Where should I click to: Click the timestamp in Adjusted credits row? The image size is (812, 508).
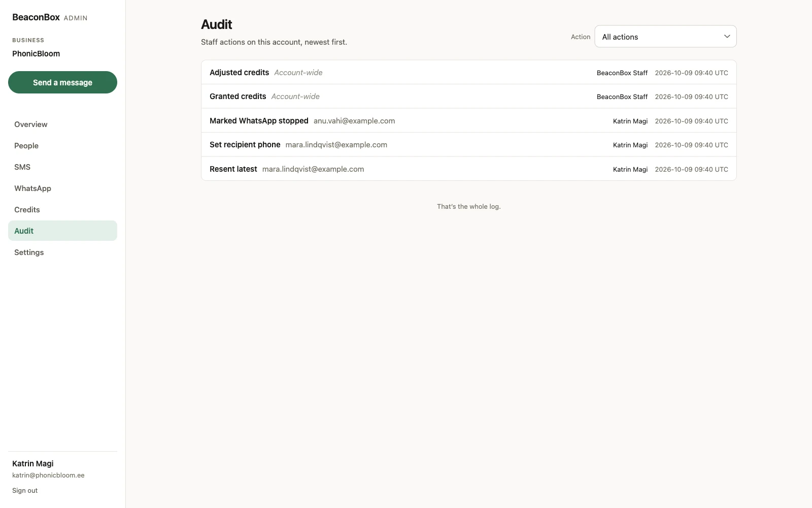pos(692,73)
